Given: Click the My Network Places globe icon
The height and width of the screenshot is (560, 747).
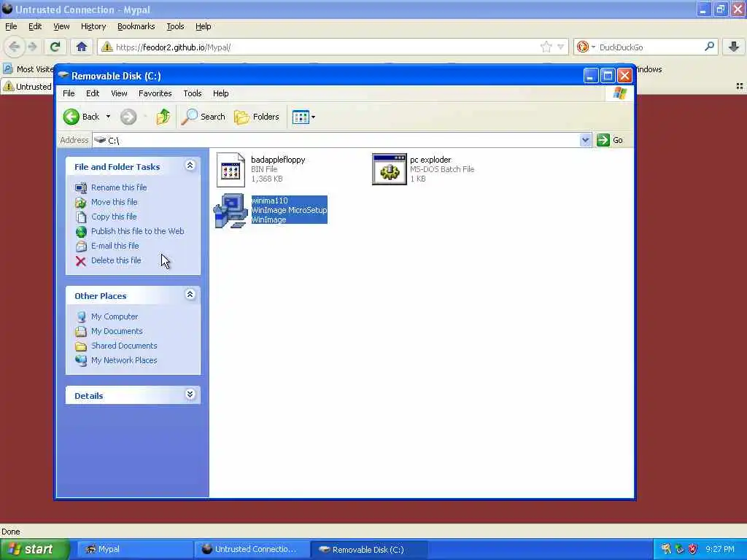Looking at the screenshot, I should click(81, 360).
